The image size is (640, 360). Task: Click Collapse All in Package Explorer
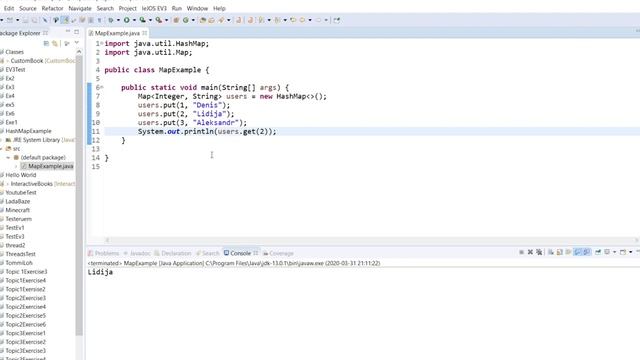click(46, 43)
